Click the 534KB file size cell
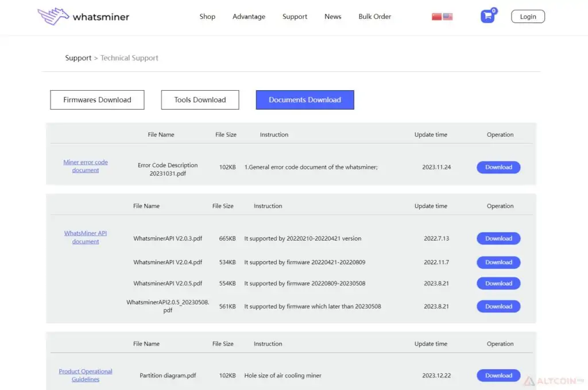The width and height of the screenshot is (588, 390). [227, 262]
